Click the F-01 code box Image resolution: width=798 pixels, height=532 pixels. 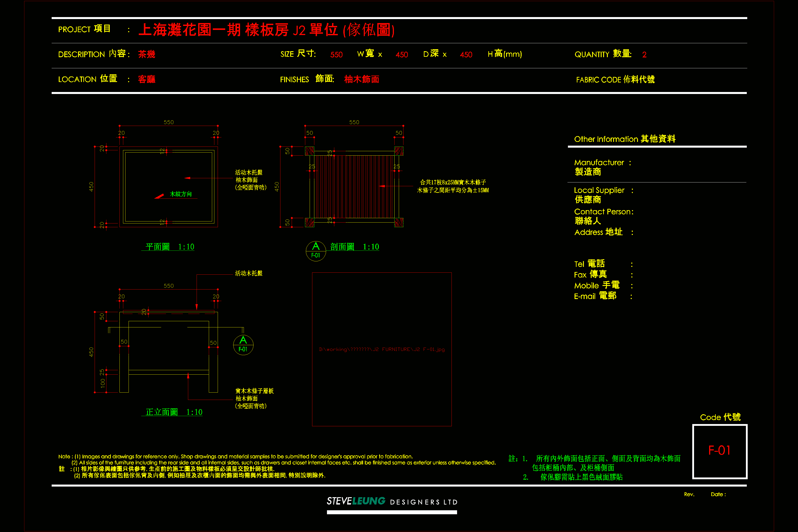(720, 452)
